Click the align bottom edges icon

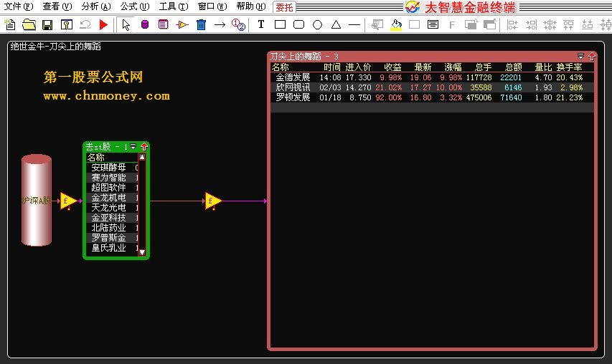pos(587,25)
